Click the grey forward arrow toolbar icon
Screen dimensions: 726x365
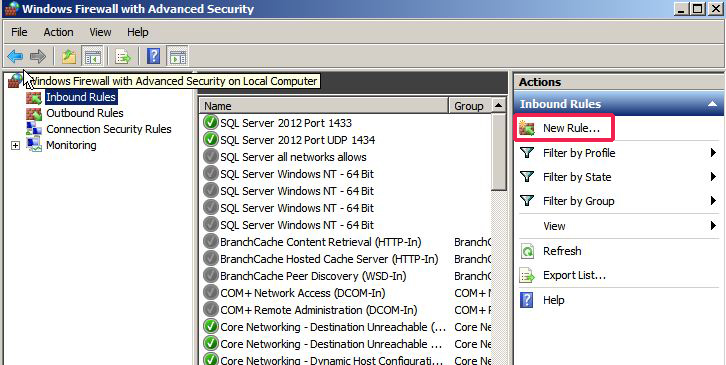[x=38, y=57]
